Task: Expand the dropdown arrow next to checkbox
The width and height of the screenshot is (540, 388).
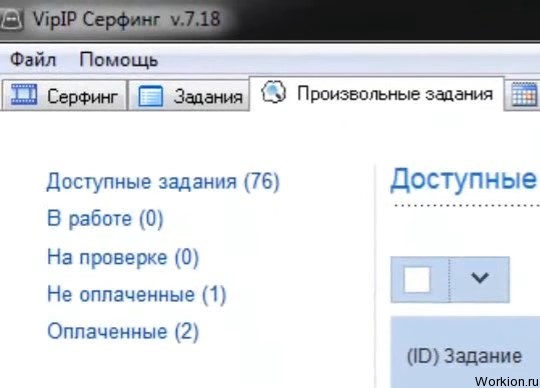Action: point(480,277)
